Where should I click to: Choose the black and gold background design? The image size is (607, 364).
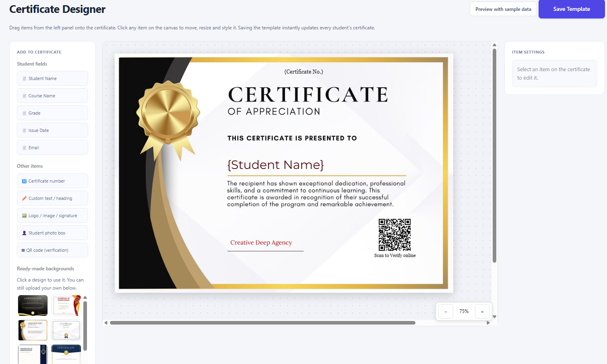click(x=33, y=305)
